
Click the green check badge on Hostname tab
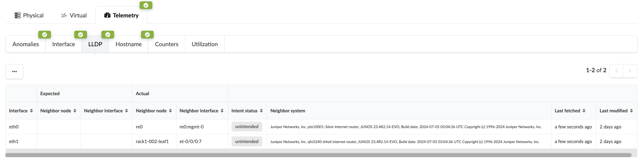[147, 35]
